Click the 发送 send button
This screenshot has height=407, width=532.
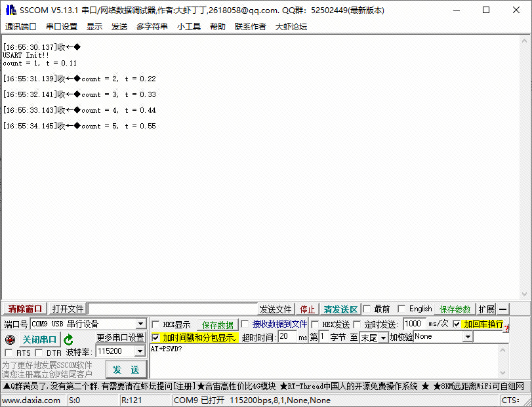click(x=126, y=369)
